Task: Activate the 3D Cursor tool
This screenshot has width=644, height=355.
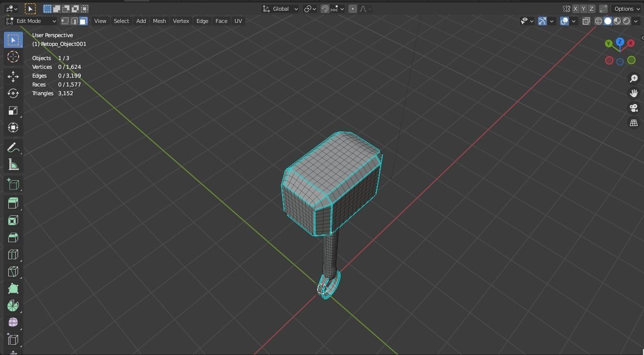Action: pos(13,57)
